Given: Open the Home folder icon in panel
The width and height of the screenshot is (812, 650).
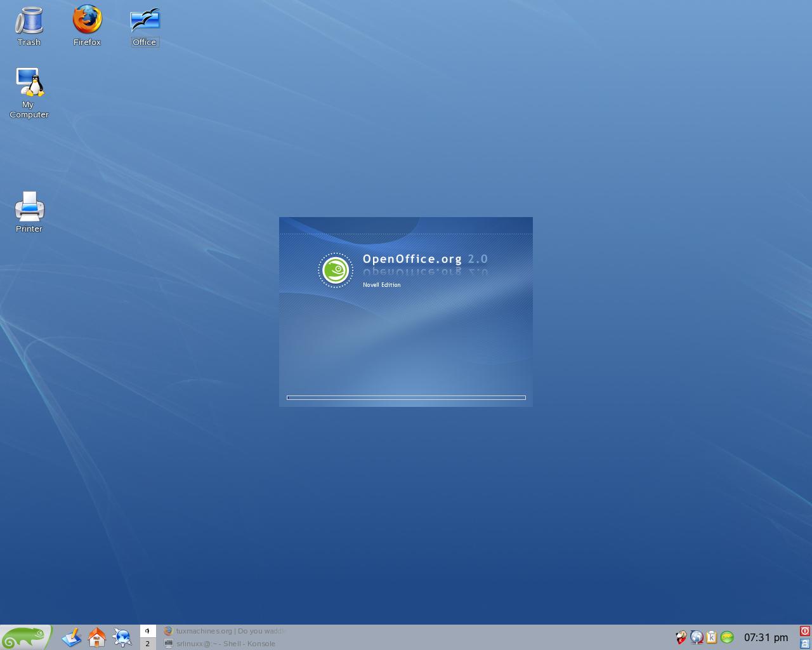Looking at the screenshot, I should point(97,637).
